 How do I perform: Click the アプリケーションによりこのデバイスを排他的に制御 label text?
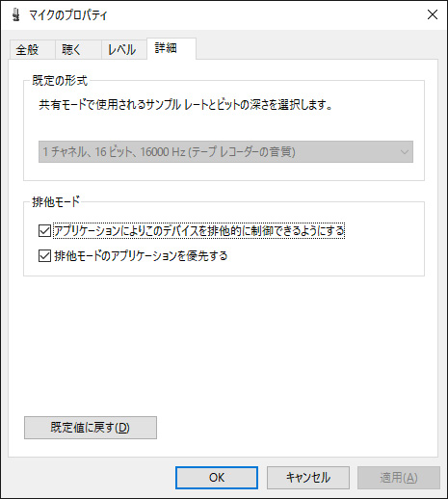point(199,231)
